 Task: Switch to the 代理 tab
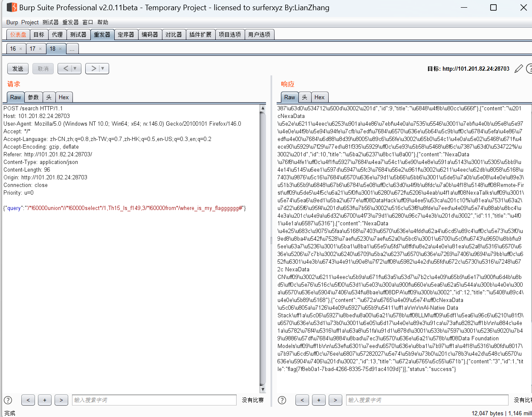[58, 35]
